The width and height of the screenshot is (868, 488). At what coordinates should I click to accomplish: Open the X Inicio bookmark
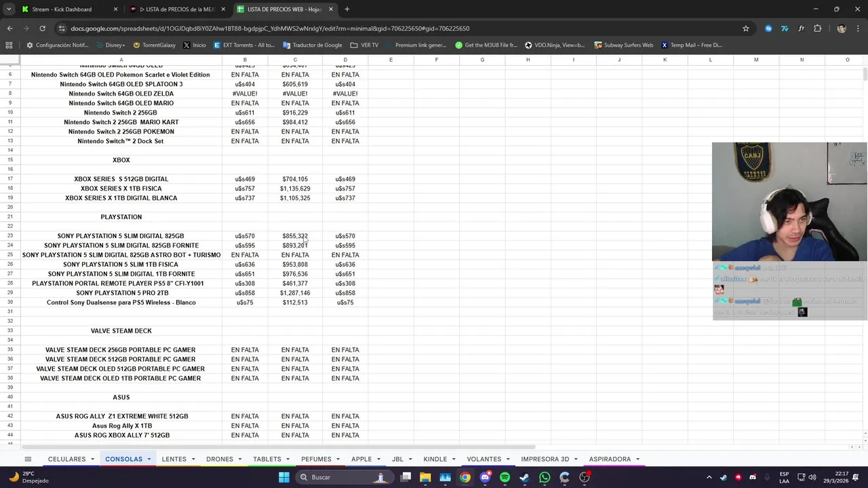coord(194,45)
